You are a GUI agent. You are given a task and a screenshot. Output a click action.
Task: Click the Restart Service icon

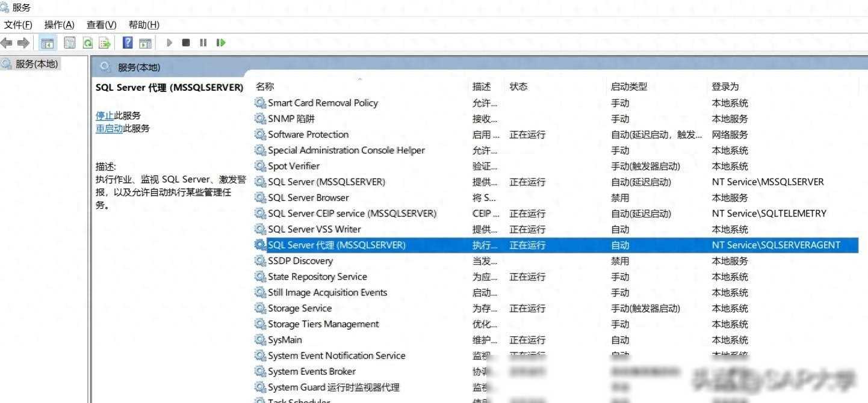tap(221, 43)
